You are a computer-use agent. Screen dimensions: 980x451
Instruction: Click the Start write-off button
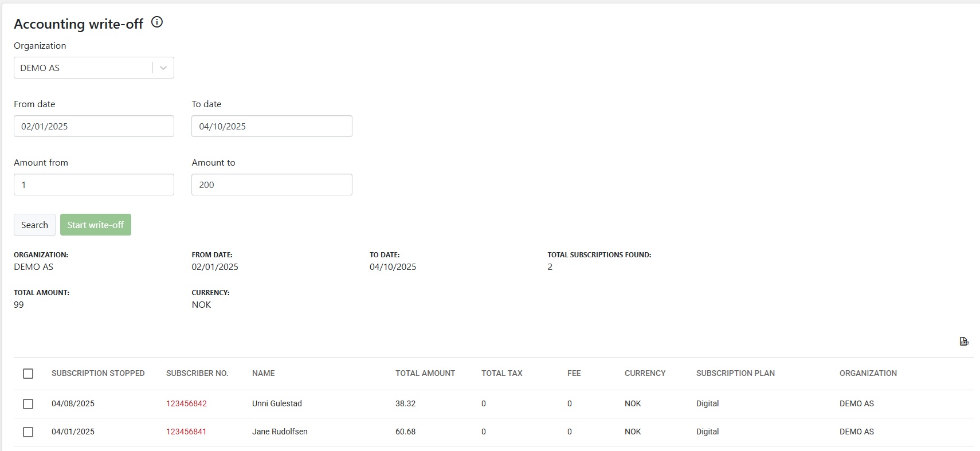tap(95, 225)
